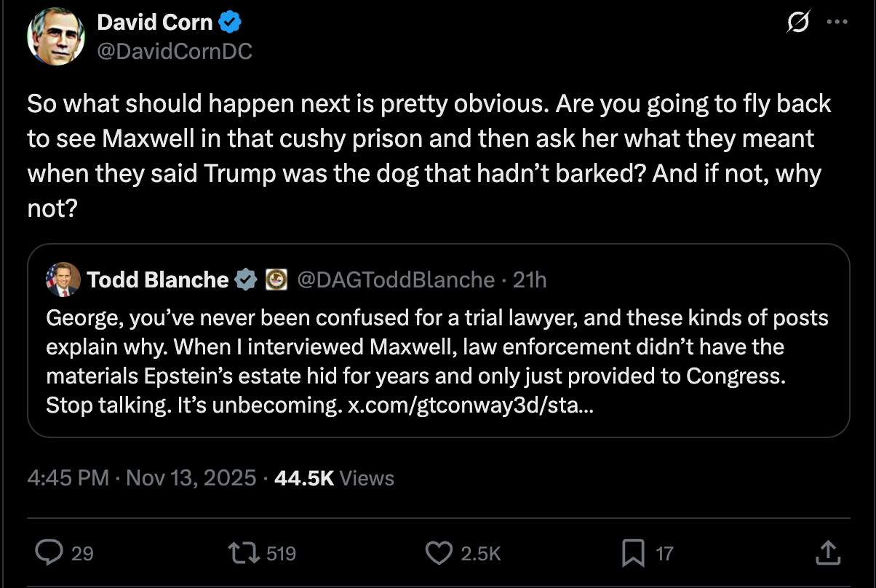
Task: Click the affiliation badge beside @DAGToddBlanche
Action: point(276,279)
